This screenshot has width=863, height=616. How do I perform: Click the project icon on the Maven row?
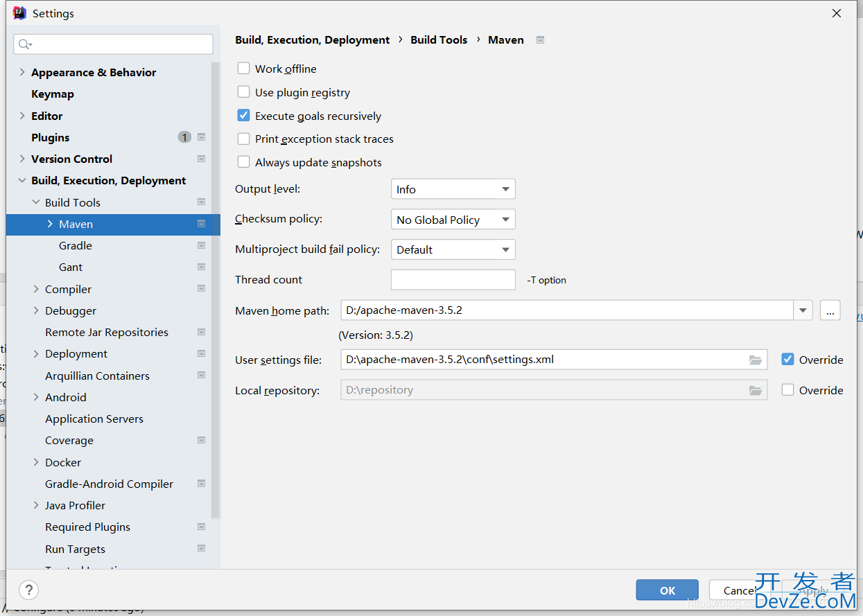click(x=201, y=224)
